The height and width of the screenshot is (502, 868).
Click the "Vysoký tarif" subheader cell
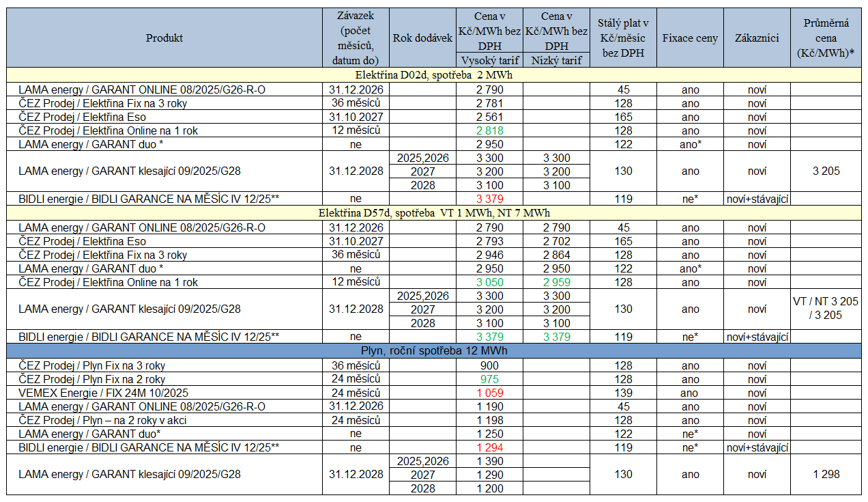[489, 60]
